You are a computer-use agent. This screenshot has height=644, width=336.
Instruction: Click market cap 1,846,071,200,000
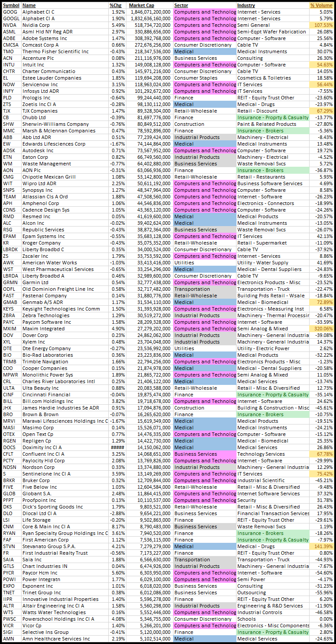150,12
